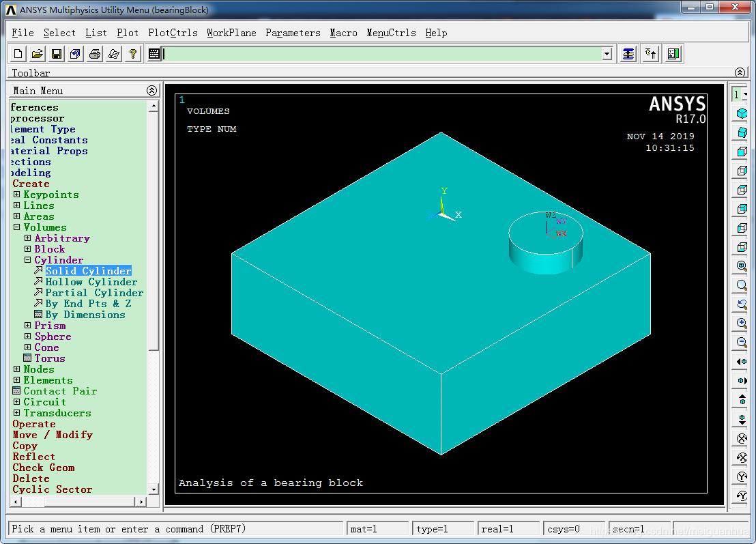Choose By Dimensions under Cylinder

85,315
